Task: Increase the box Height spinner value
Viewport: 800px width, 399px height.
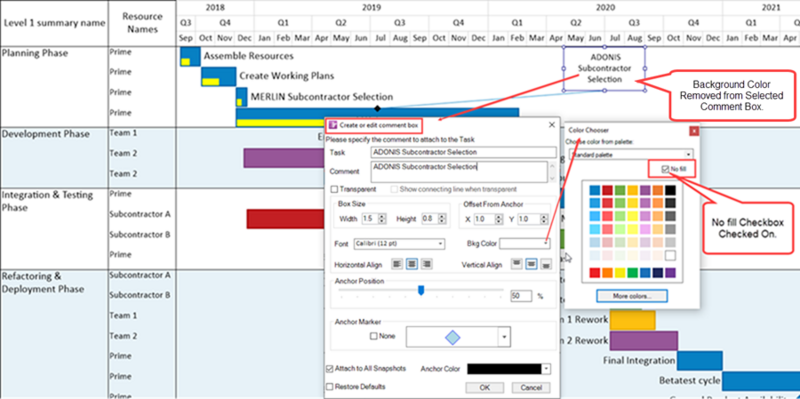Action: (x=443, y=216)
